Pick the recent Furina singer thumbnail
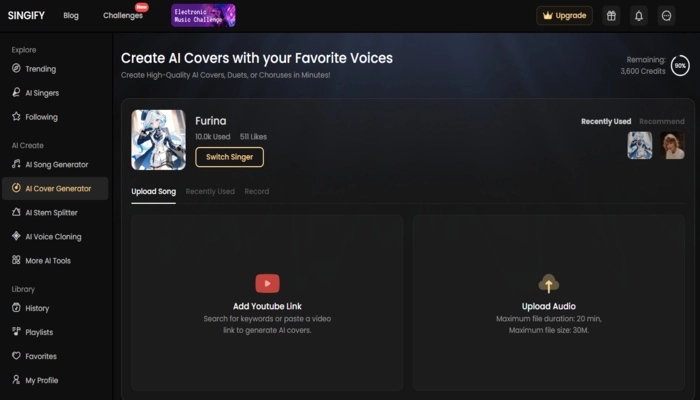The height and width of the screenshot is (400, 700). (640, 146)
